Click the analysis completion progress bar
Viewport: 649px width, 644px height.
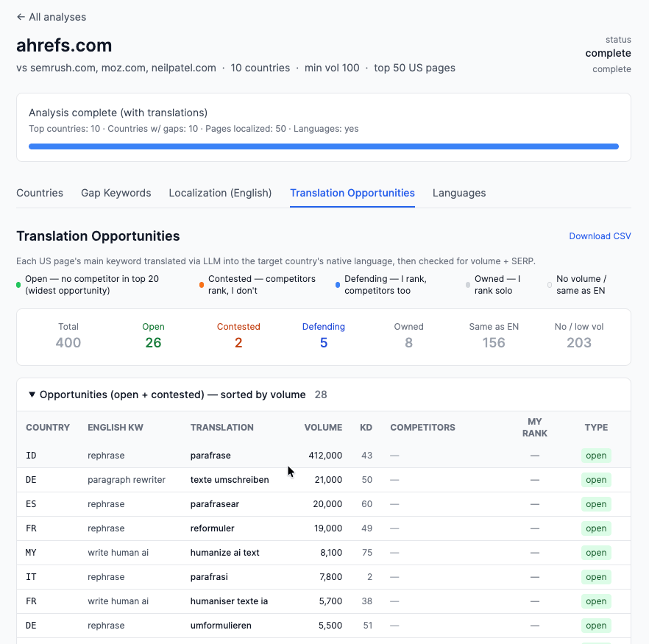(x=324, y=146)
